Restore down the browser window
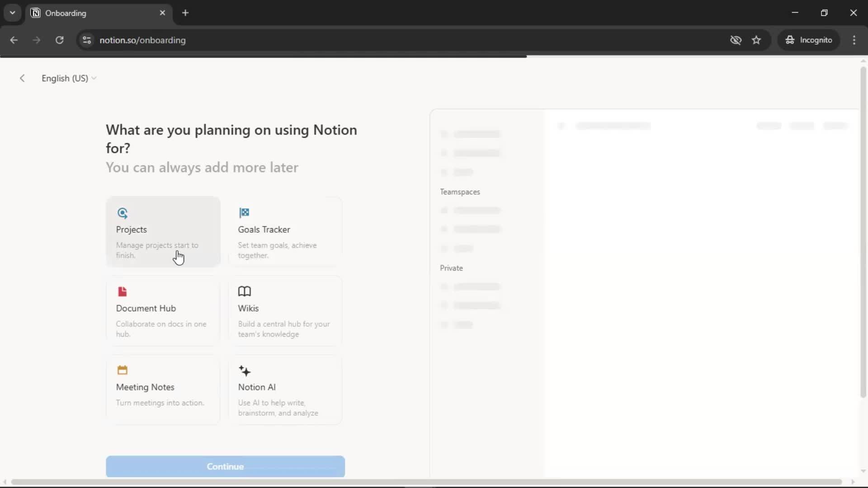This screenshot has width=868, height=488. [x=824, y=13]
